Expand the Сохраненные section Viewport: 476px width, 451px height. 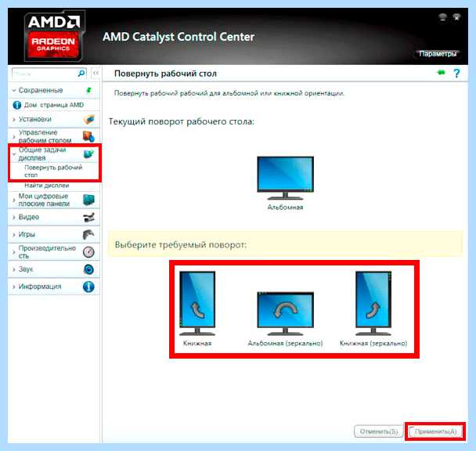13,91
